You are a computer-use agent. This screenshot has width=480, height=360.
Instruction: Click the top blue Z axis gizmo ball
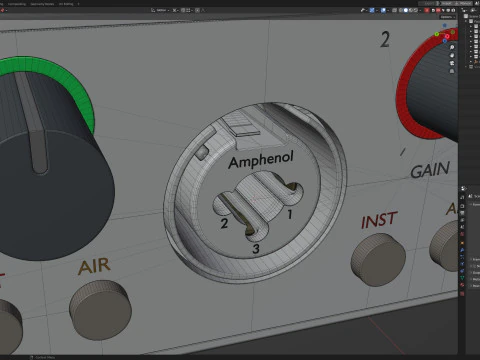click(444, 25)
